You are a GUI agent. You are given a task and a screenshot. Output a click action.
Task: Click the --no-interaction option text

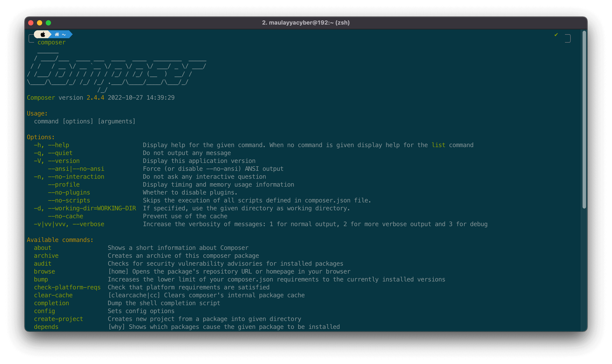(x=76, y=177)
